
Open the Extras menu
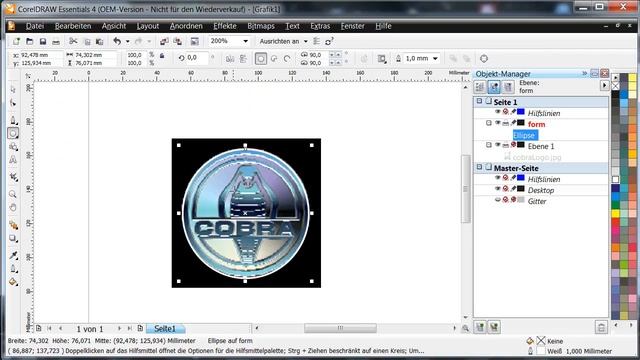tap(320, 26)
